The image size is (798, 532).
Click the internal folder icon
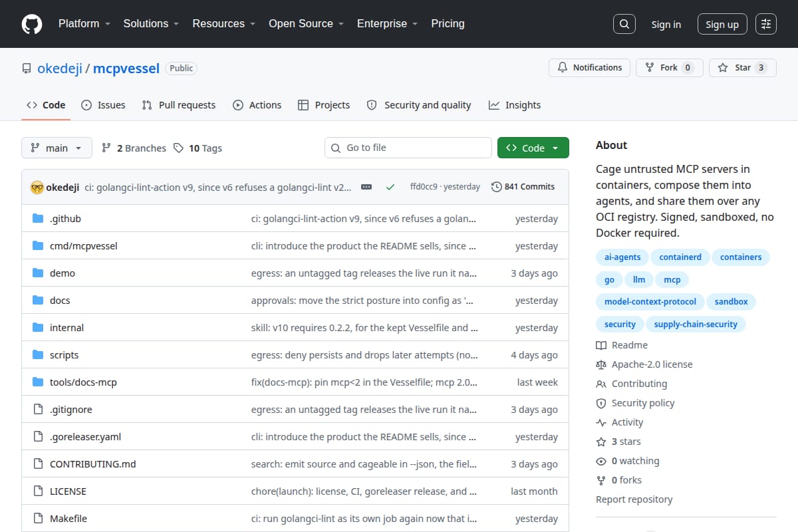(38, 328)
